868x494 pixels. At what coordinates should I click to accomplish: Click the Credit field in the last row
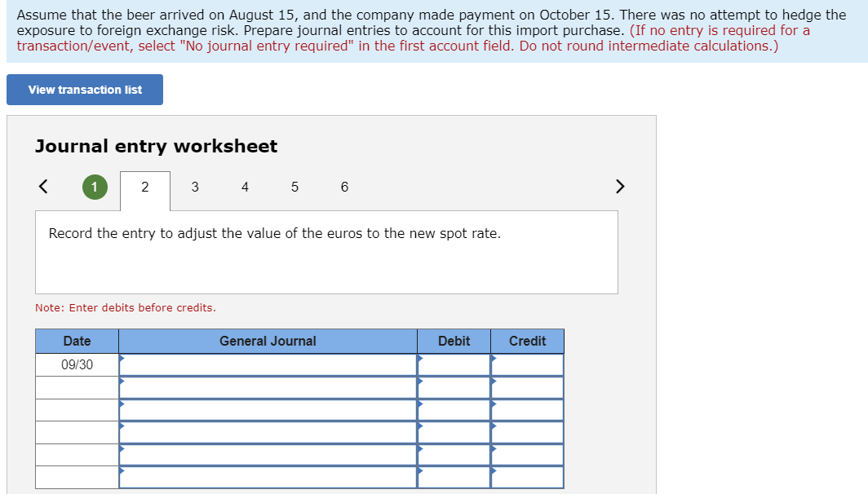(x=527, y=477)
